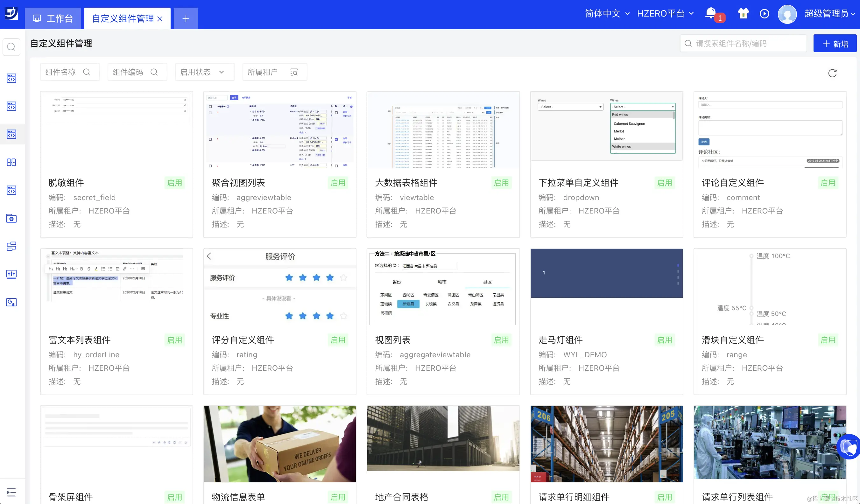Click the 新增 button
The width and height of the screenshot is (860, 504).
[835, 44]
